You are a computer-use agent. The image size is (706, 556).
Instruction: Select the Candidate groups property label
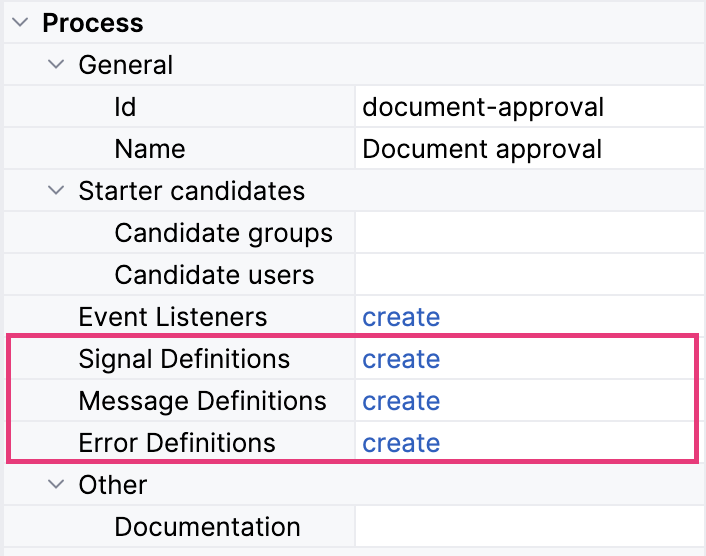click(223, 233)
